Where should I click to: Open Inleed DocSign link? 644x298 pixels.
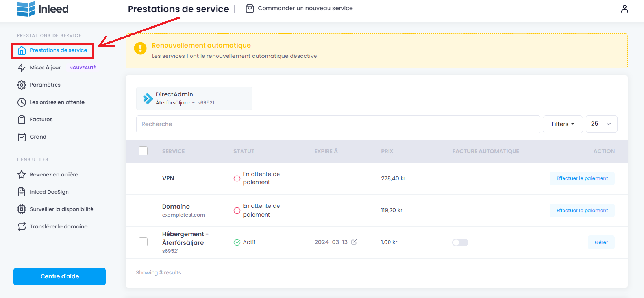(x=49, y=192)
